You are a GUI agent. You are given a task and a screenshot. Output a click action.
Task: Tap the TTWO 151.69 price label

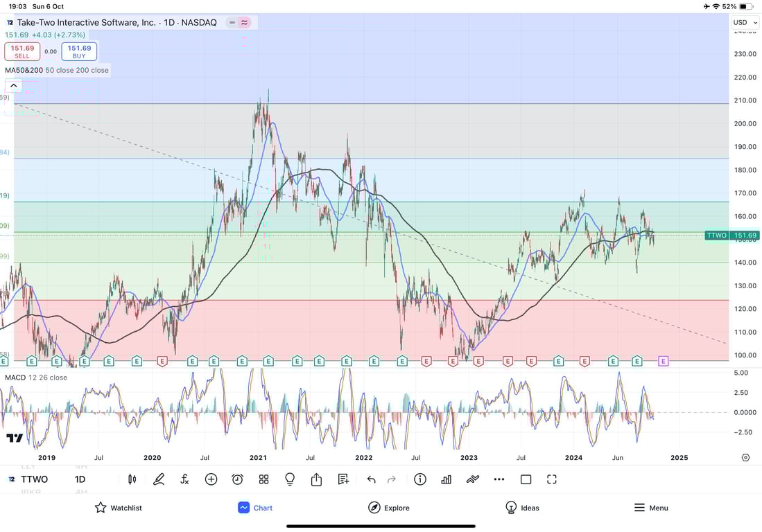coord(731,236)
